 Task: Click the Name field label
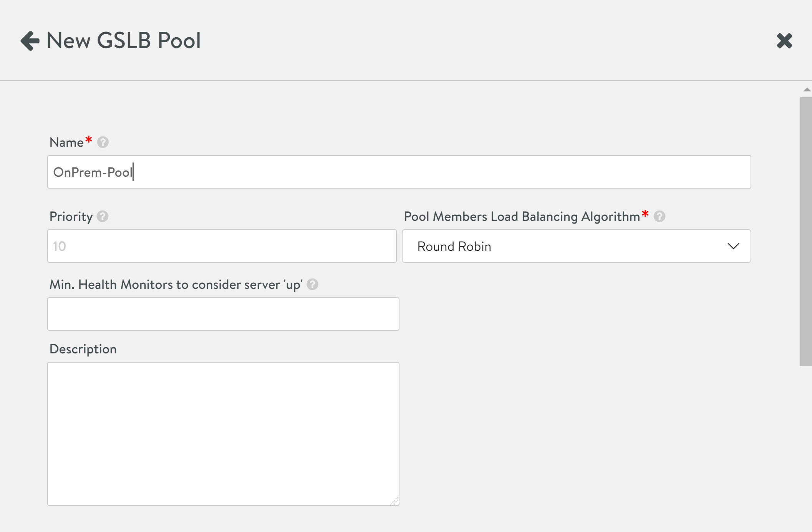[x=66, y=143]
